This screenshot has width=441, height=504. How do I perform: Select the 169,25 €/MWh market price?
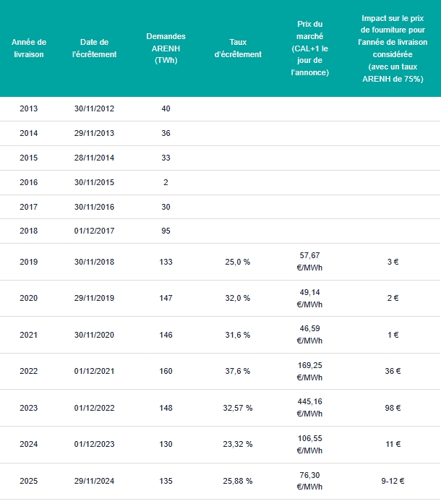pyautogui.click(x=309, y=371)
